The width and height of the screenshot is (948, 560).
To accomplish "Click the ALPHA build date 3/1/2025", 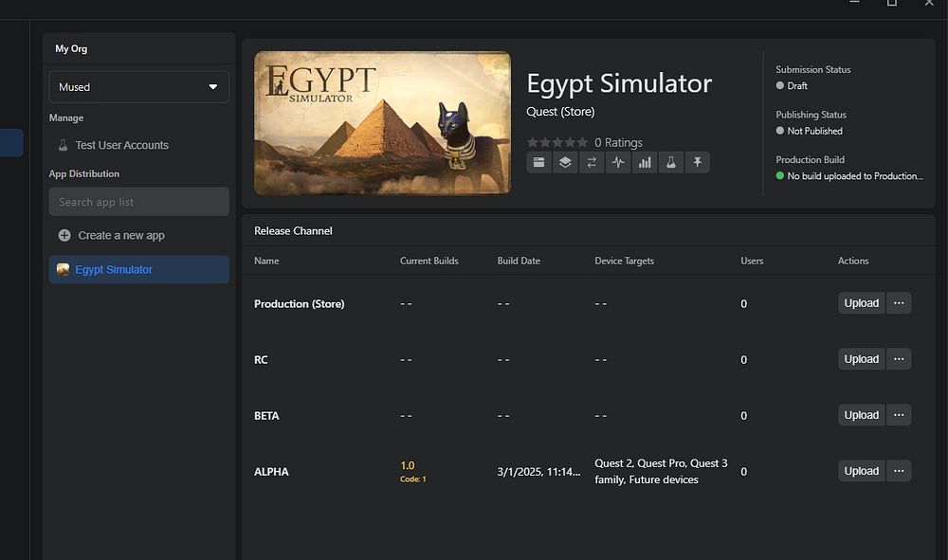I will 538,472.
